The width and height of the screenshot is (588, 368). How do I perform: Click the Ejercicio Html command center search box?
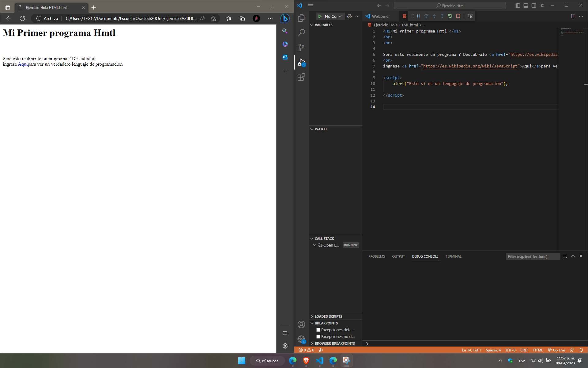click(x=450, y=6)
